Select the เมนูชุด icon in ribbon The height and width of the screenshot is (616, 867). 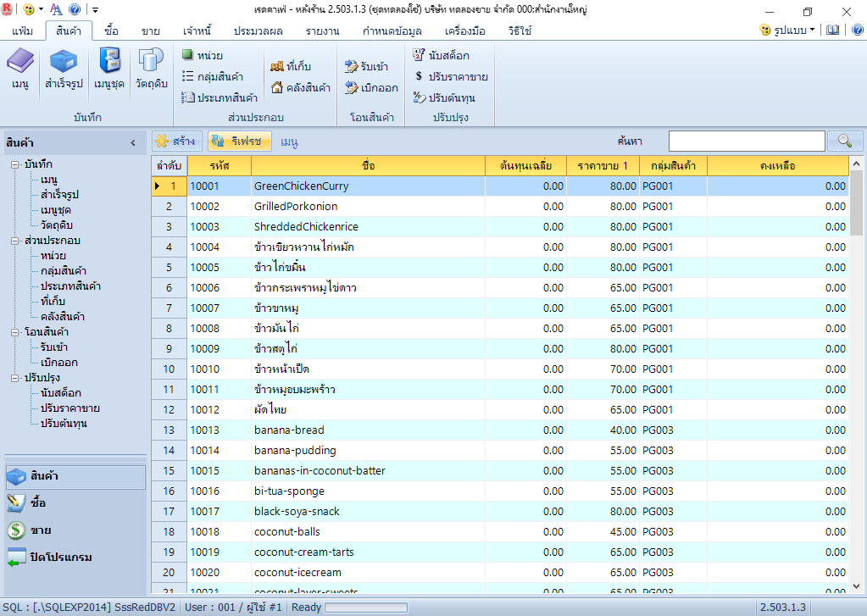(109, 64)
